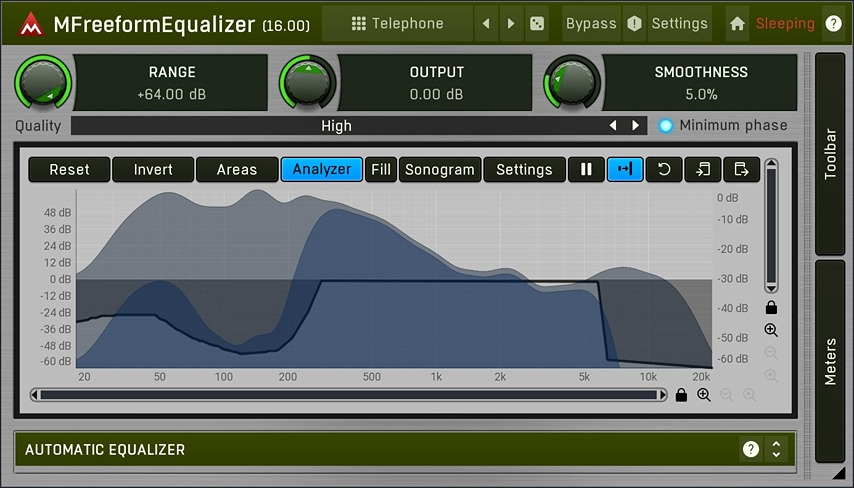Toggle the Areas button
Image resolution: width=854 pixels, height=488 pixels.
[x=237, y=169]
